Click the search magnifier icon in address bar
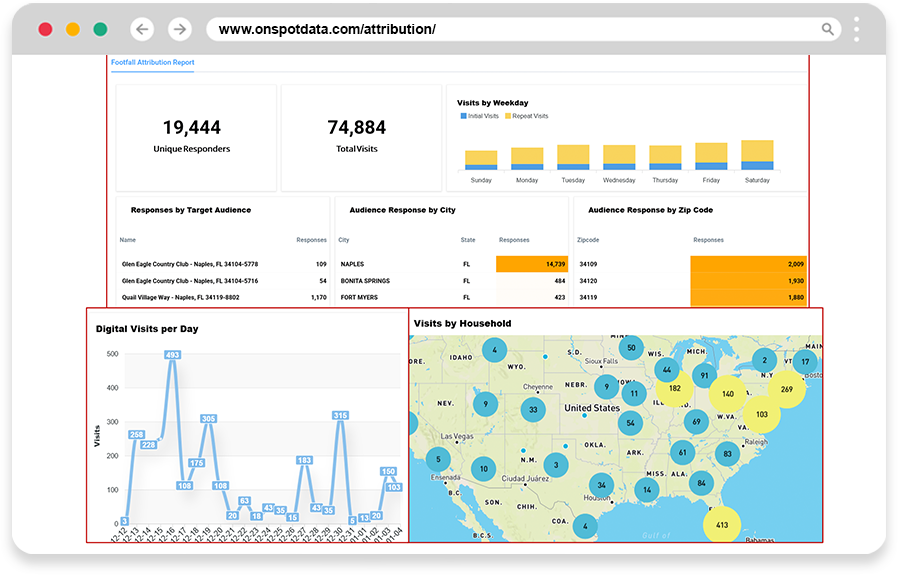Viewport: 898px width, 575px height. [828, 29]
